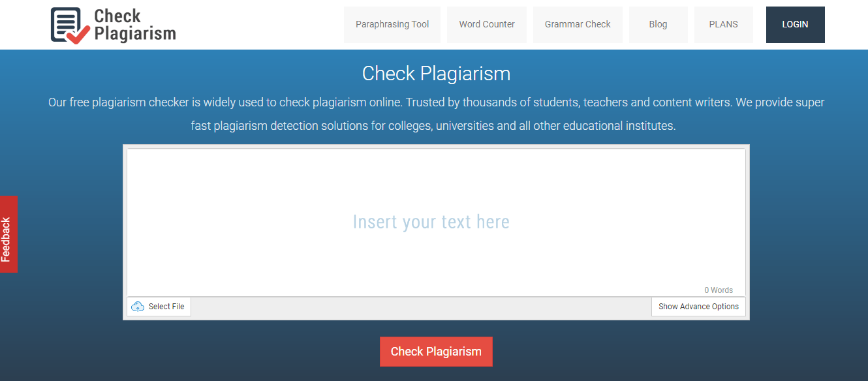Click the white Check Plagiarism page heading

(436, 74)
